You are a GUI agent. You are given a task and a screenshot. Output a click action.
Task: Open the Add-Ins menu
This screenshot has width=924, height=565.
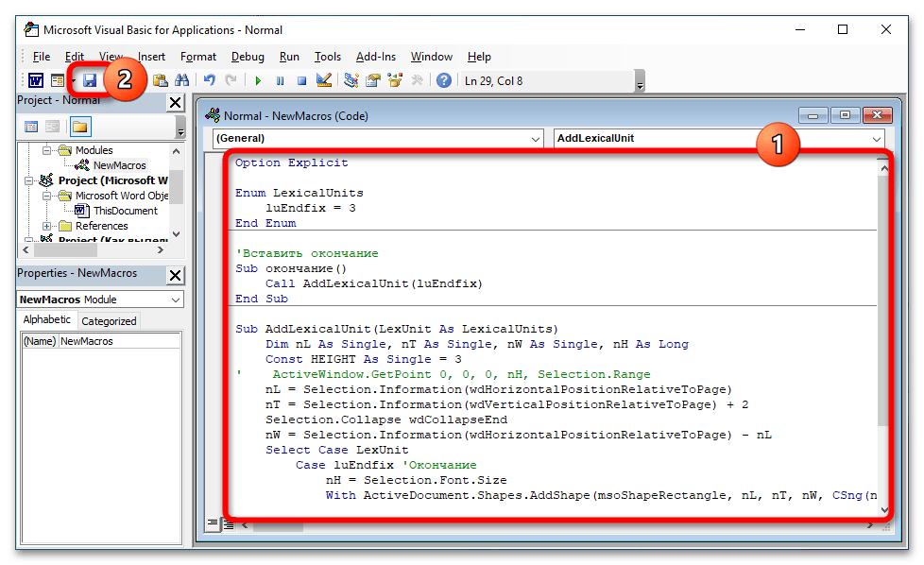(x=376, y=57)
